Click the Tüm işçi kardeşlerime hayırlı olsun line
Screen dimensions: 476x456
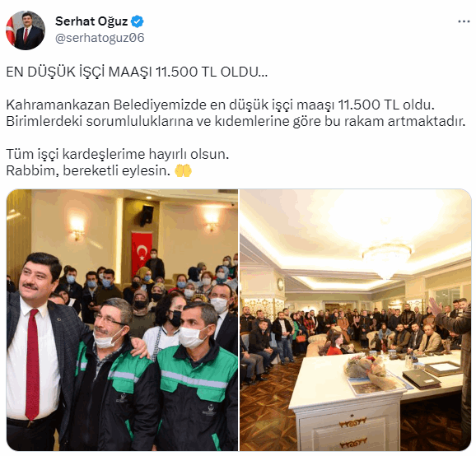pos(118,154)
